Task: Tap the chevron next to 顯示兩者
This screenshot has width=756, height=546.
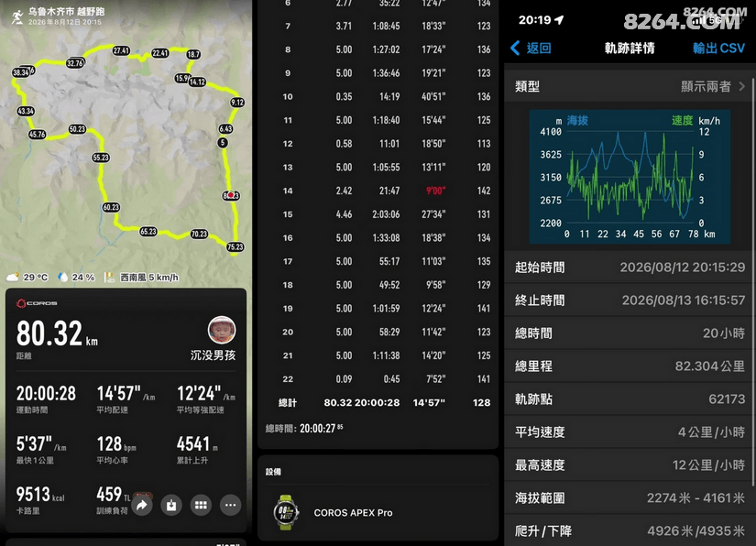Action: (741, 86)
